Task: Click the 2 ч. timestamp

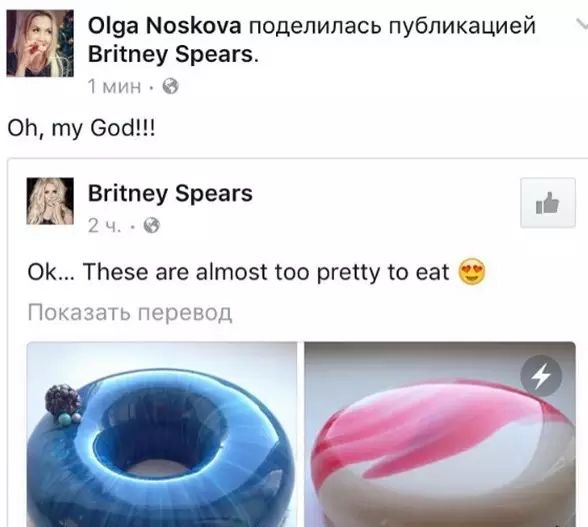Action: pos(105,225)
